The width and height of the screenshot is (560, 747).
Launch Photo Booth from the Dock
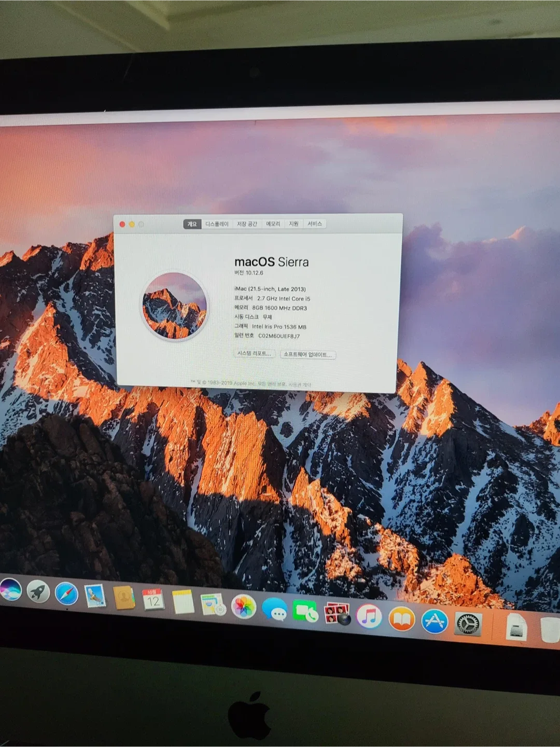[337, 614]
